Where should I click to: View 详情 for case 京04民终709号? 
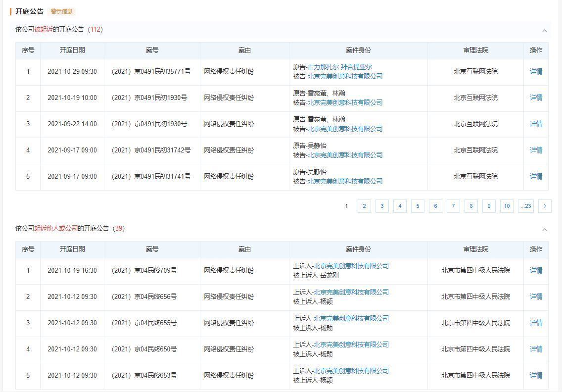click(536, 270)
